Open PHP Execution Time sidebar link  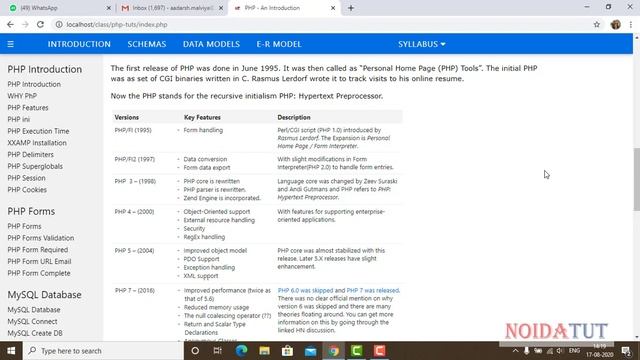click(38, 131)
